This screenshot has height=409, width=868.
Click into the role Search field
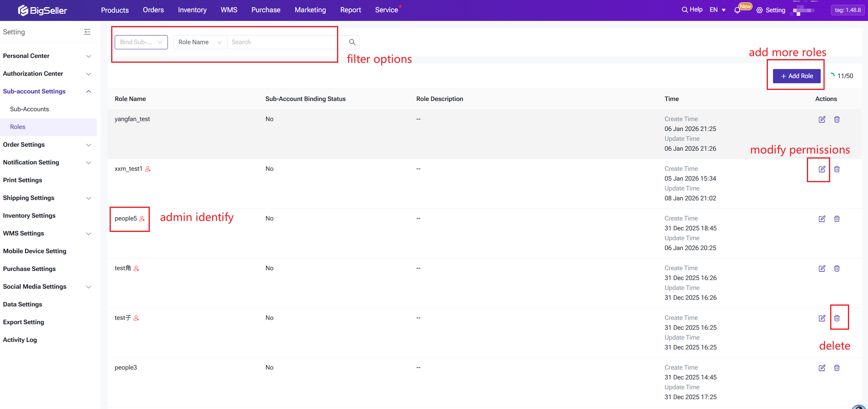click(x=282, y=42)
